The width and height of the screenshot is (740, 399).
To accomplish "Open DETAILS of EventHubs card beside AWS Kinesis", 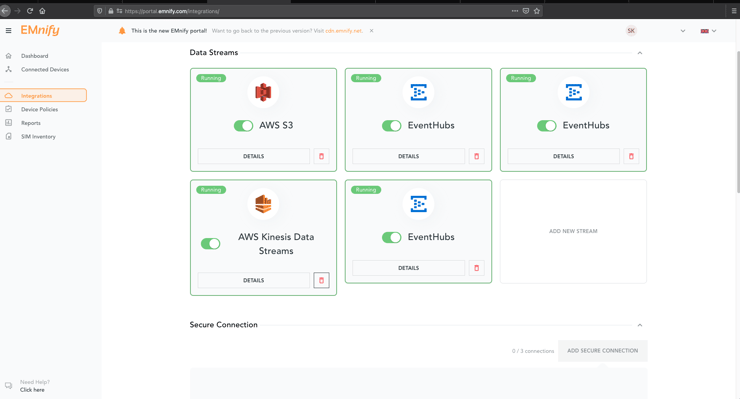I will coord(408,268).
